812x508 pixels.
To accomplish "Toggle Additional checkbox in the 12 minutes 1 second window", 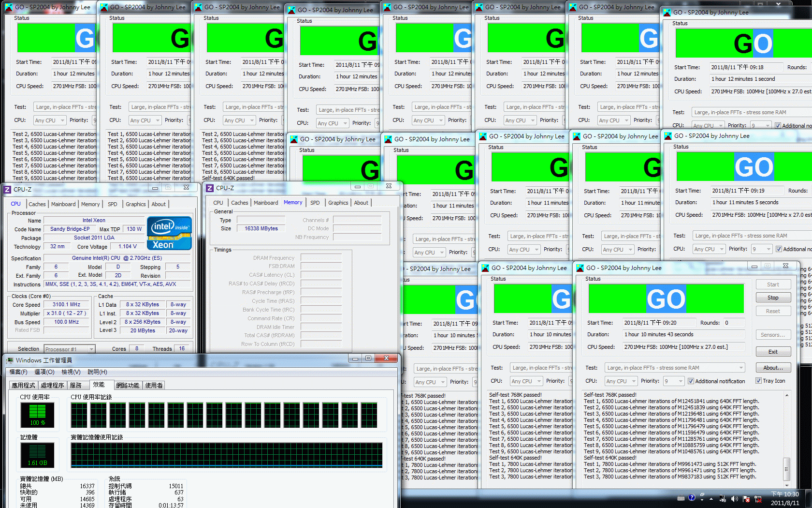I will pos(778,126).
